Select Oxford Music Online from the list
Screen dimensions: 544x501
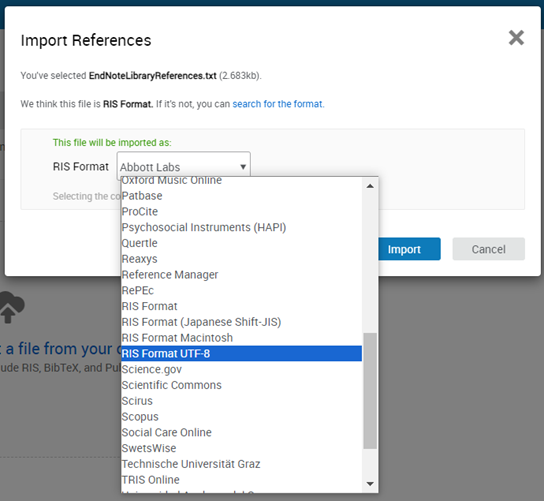(x=241, y=180)
